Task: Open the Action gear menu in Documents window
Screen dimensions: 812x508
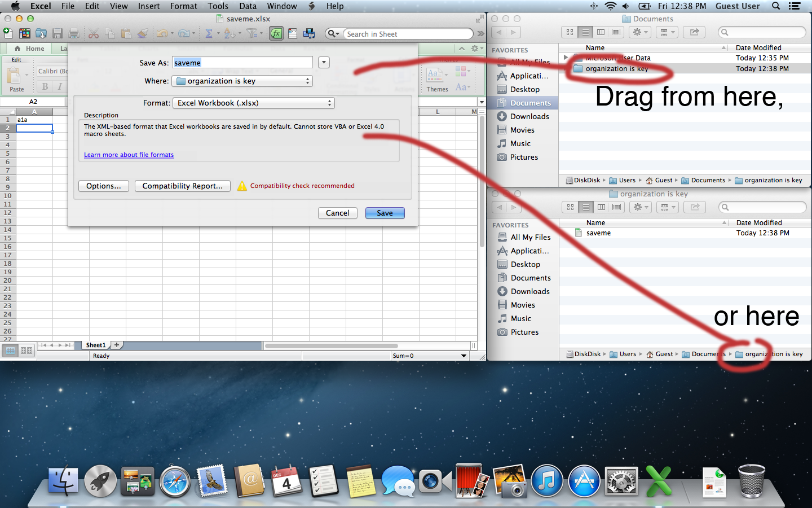Action: click(641, 32)
